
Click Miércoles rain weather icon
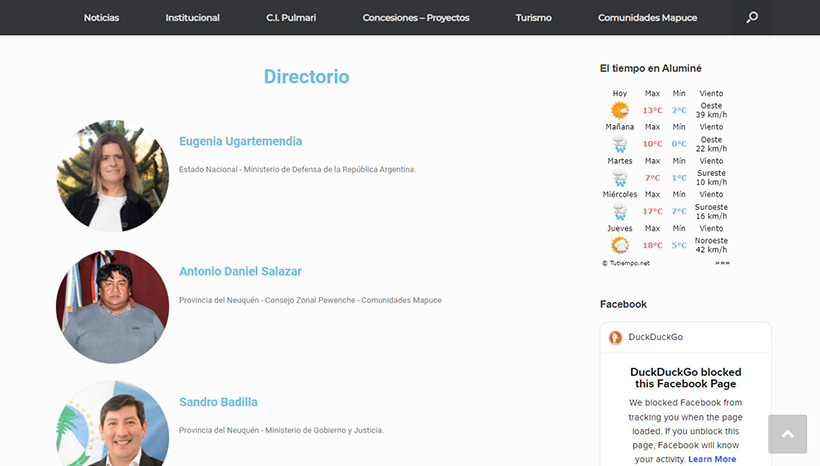(x=620, y=211)
